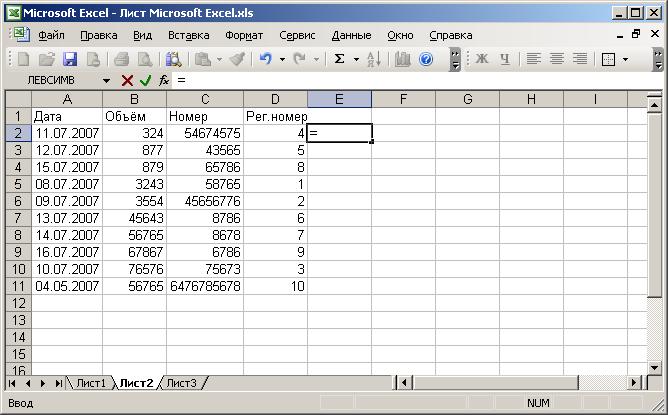Image resolution: width=668 pixels, height=415 pixels.
Task: Expand the ЛЕВСИМВ function name dropdown
Action: [x=107, y=80]
